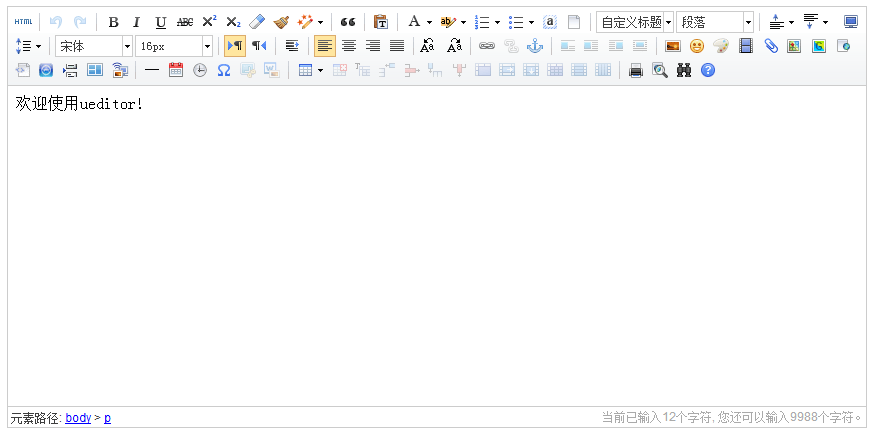Open the 段落 paragraph format dropdown
The image size is (875, 431).
[x=715, y=22]
